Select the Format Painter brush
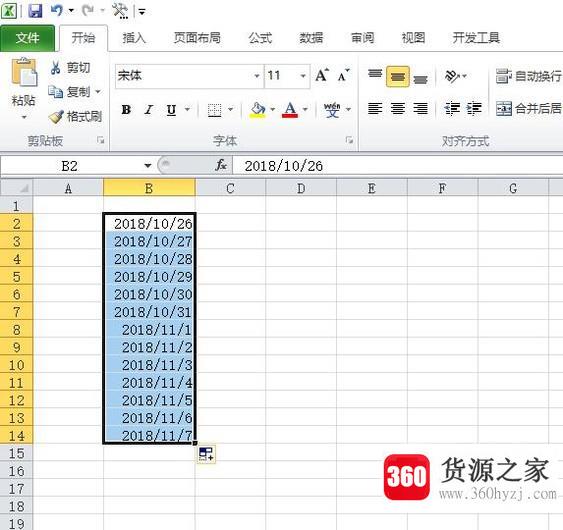The height and width of the screenshot is (530, 563). coord(56,117)
